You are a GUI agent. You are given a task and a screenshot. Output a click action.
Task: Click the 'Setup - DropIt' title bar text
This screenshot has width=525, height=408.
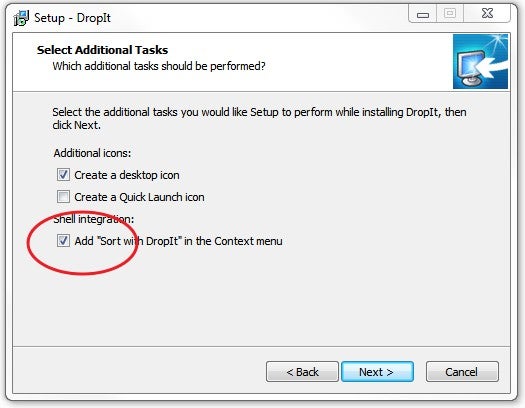point(72,18)
